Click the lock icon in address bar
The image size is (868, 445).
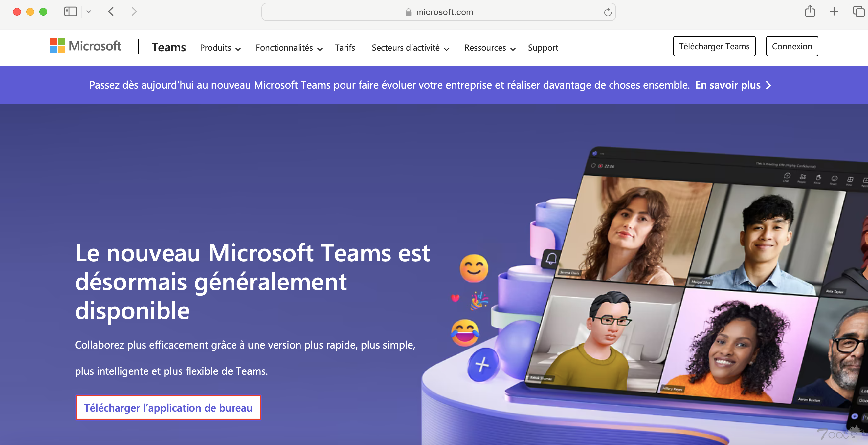(x=408, y=12)
